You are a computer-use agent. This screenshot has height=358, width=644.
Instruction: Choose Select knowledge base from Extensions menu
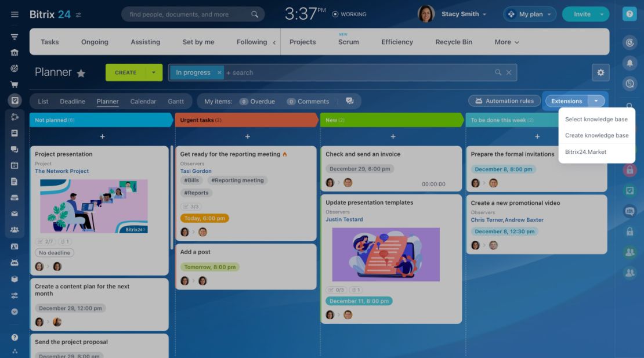(x=596, y=120)
